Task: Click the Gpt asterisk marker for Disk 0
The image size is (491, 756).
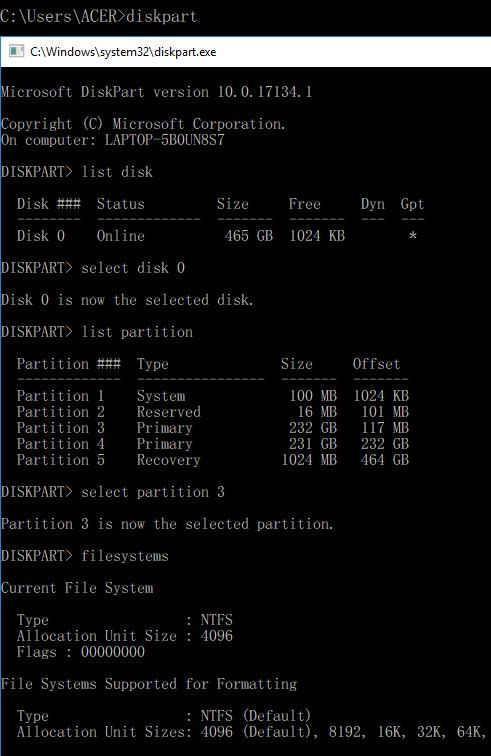Action: (x=413, y=236)
